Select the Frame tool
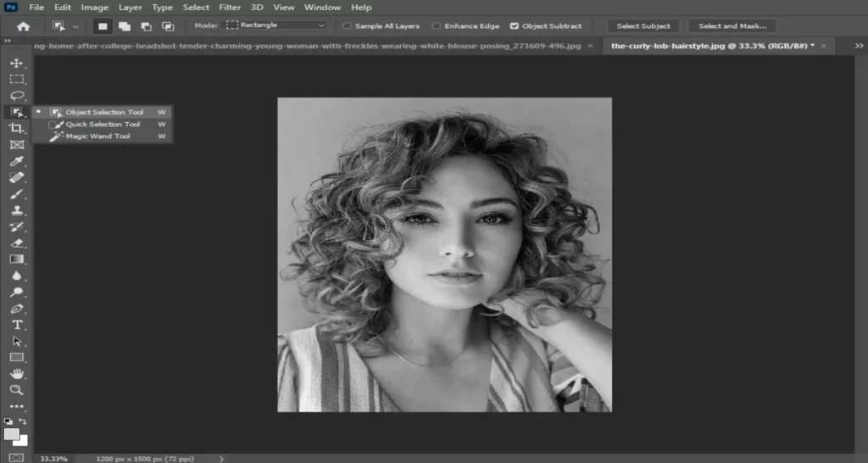Image resolution: width=868 pixels, height=463 pixels. tap(17, 144)
